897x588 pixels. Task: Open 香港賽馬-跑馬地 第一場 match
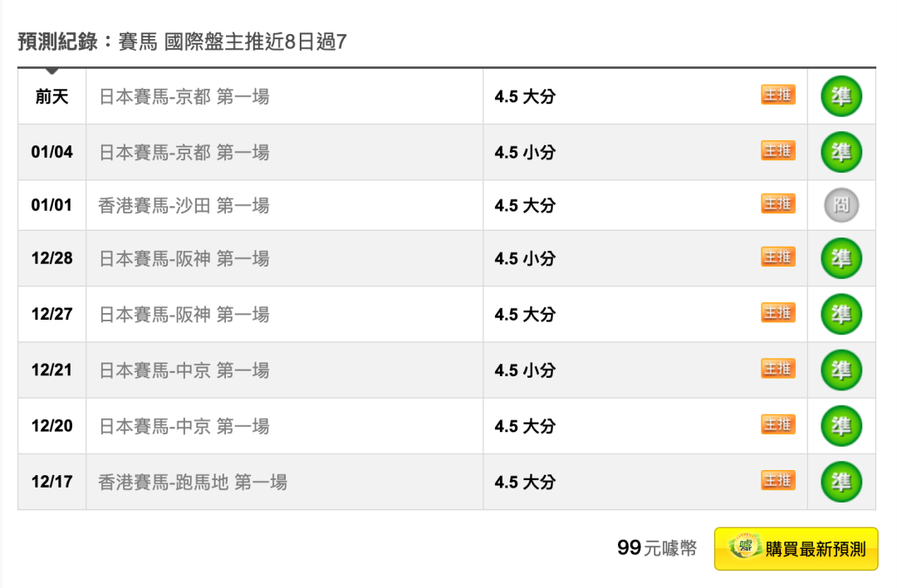point(193,482)
